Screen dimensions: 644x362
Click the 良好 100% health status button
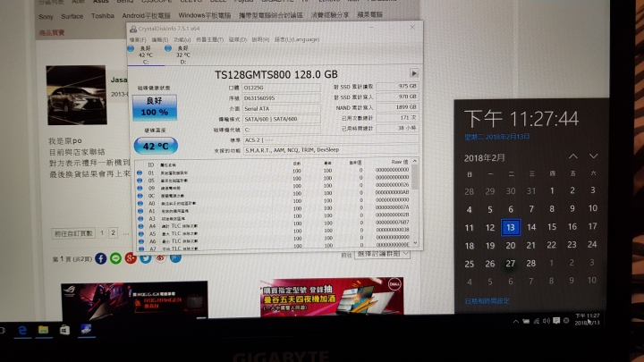(155, 107)
